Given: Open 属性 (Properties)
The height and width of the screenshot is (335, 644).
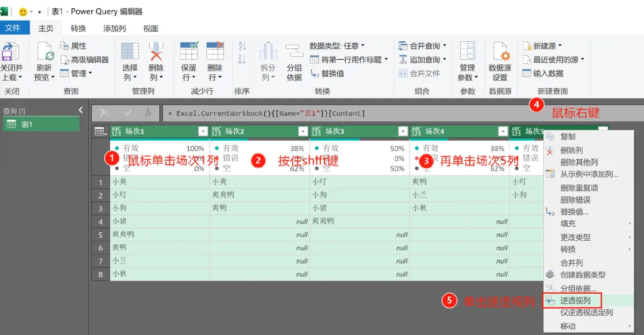Looking at the screenshot, I should pyautogui.click(x=73, y=45).
